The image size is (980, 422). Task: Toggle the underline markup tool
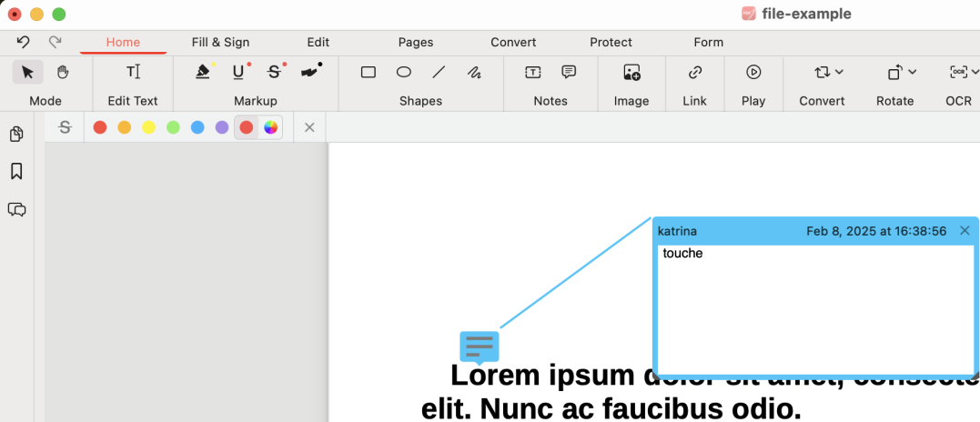[238, 72]
